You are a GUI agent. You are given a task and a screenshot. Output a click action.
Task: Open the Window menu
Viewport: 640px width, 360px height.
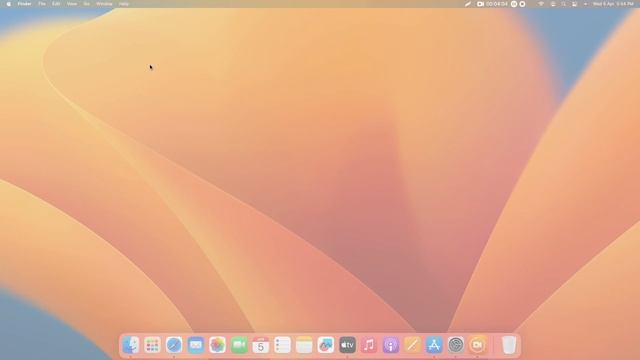104,4
